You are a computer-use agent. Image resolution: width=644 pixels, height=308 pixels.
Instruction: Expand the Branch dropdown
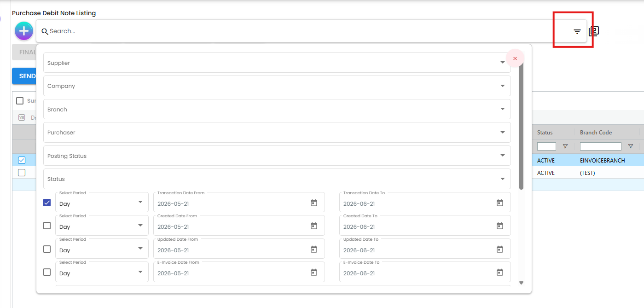[x=277, y=109]
